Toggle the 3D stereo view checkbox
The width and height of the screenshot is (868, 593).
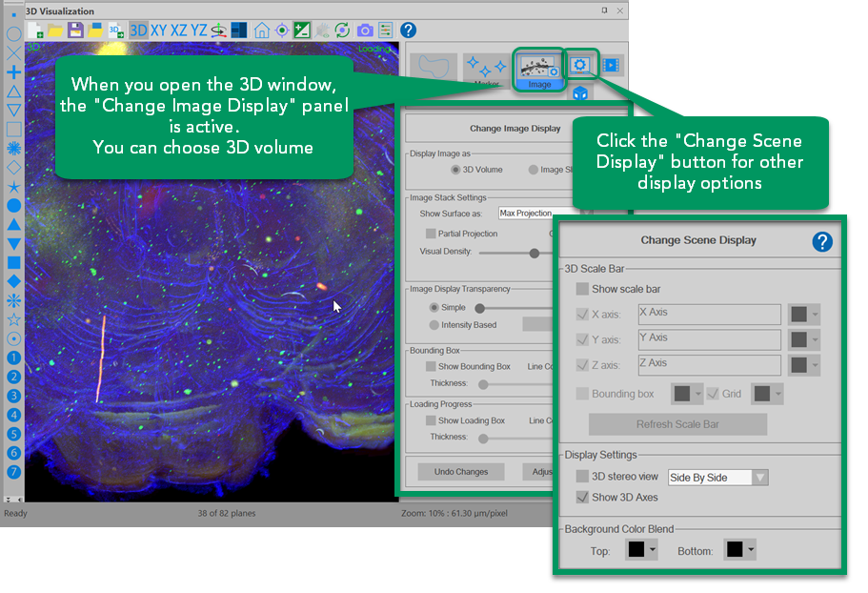(x=582, y=477)
